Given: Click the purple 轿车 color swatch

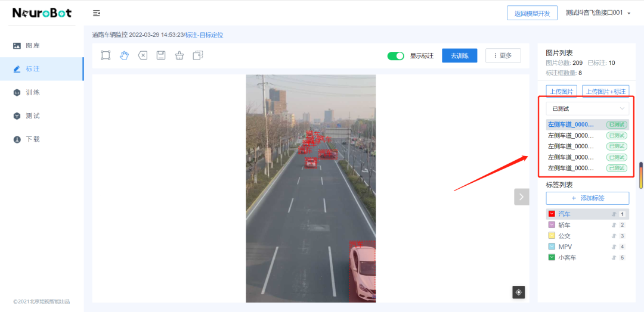Looking at the screenshot, I should [552, 225].
